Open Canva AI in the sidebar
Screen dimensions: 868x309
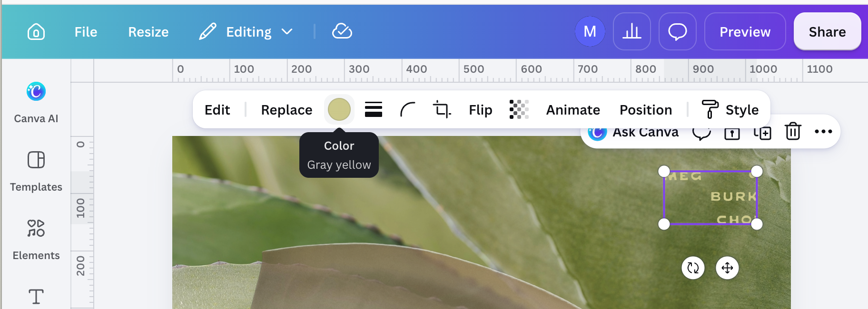click(36, 103)
